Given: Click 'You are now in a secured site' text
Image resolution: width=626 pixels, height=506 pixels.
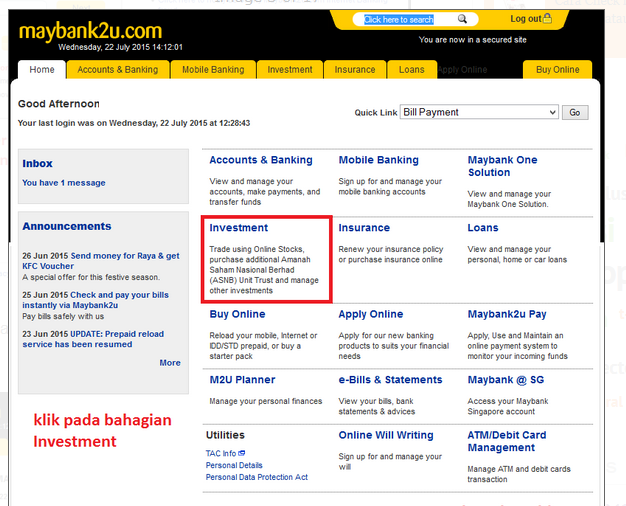Looking at the screenshot, I should (x=472, y=40).
